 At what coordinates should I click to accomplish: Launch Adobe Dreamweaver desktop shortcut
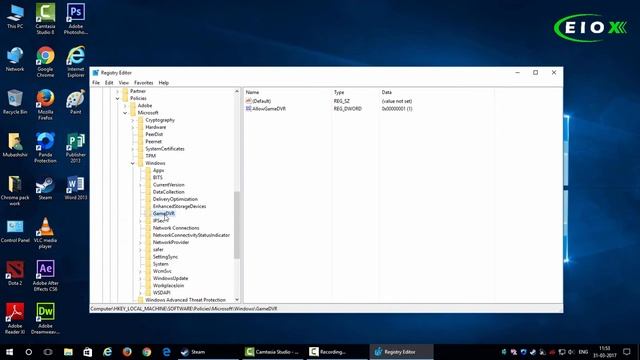pos(45,319)
